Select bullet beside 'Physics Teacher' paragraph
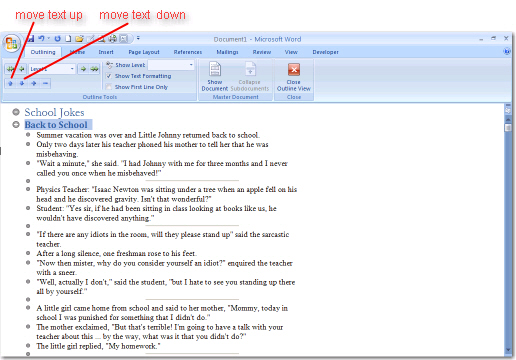This screenshot has height=360, width=516. coord(28,189)
